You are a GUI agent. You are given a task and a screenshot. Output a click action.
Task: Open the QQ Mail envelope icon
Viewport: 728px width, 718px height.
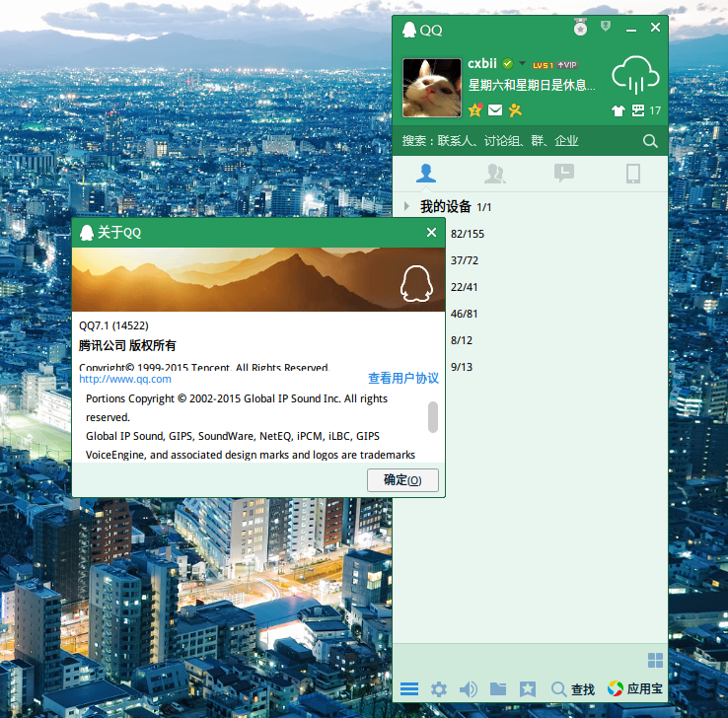pos(495,109)
